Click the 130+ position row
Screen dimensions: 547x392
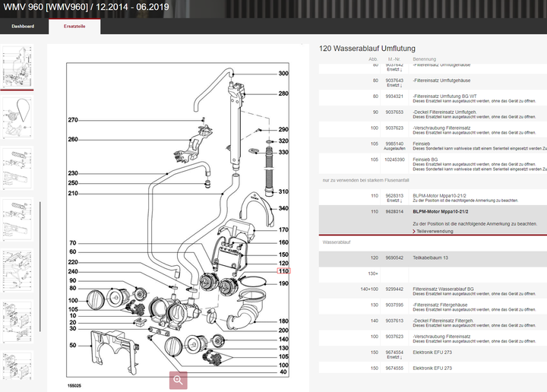click(433, 273)
